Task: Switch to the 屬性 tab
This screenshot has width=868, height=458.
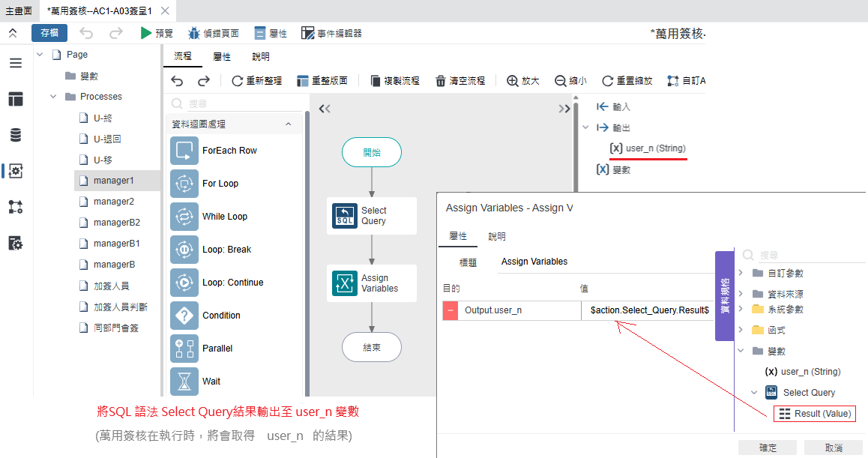Action: point(222,57)
